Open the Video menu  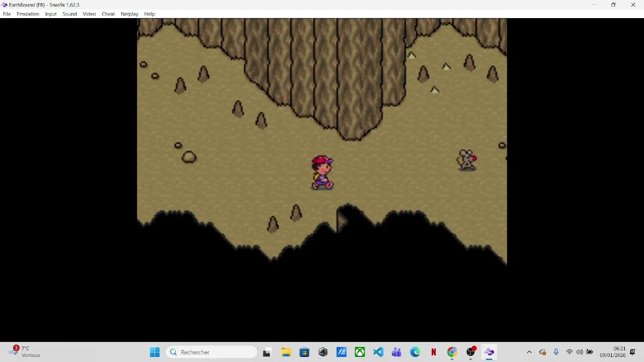click(x=89, y=14)
